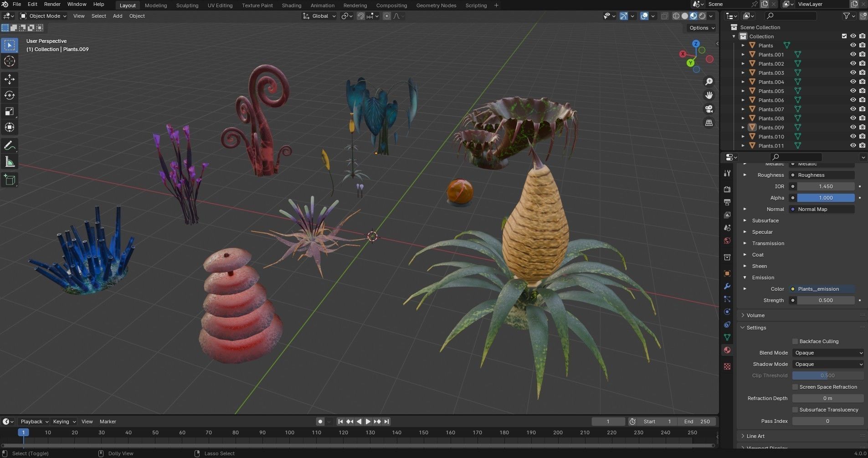Select Plants.006 in the outliner
868x458 pixels.
(x=771, y=100)
